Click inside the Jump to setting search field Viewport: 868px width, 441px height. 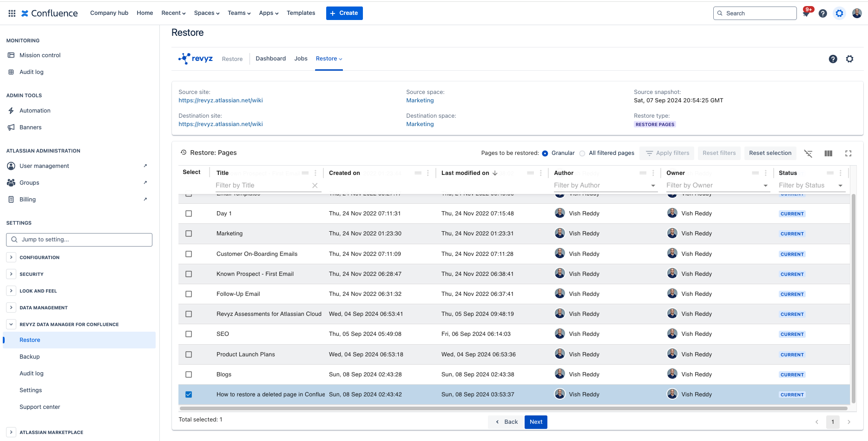(x=79, y=240)
